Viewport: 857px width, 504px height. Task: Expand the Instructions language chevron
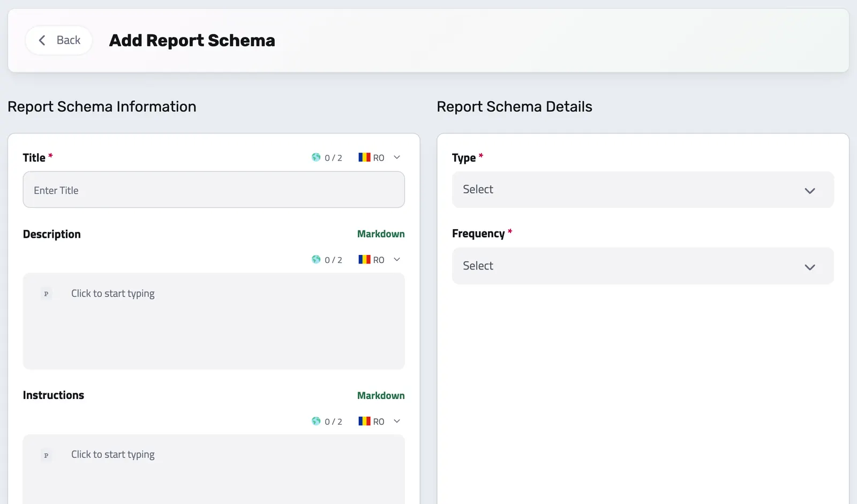point(397,422)
